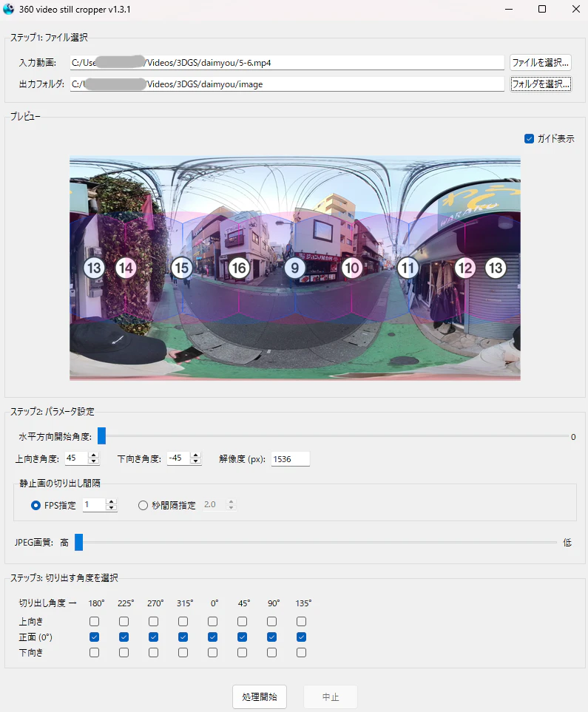This screenshot has width=588, height=712.
Task: Click the 解像度 (px) input field
Action: 291,459
